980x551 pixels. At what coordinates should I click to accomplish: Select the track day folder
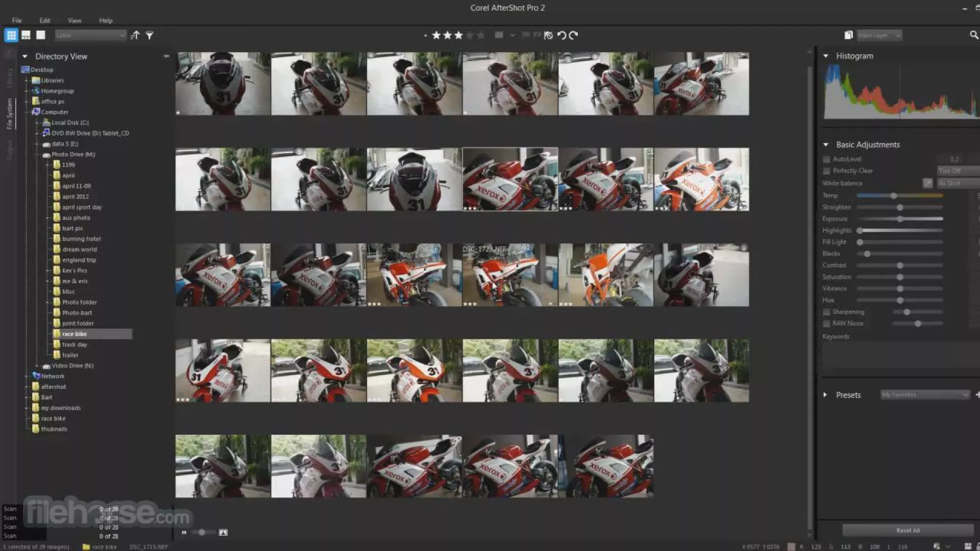click(75, 344)
